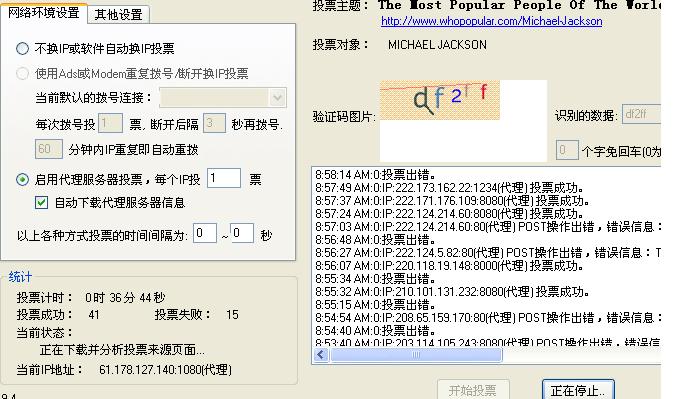Click the 每次拨号投 votes field
683x399 pixels.
pos(110,124)
